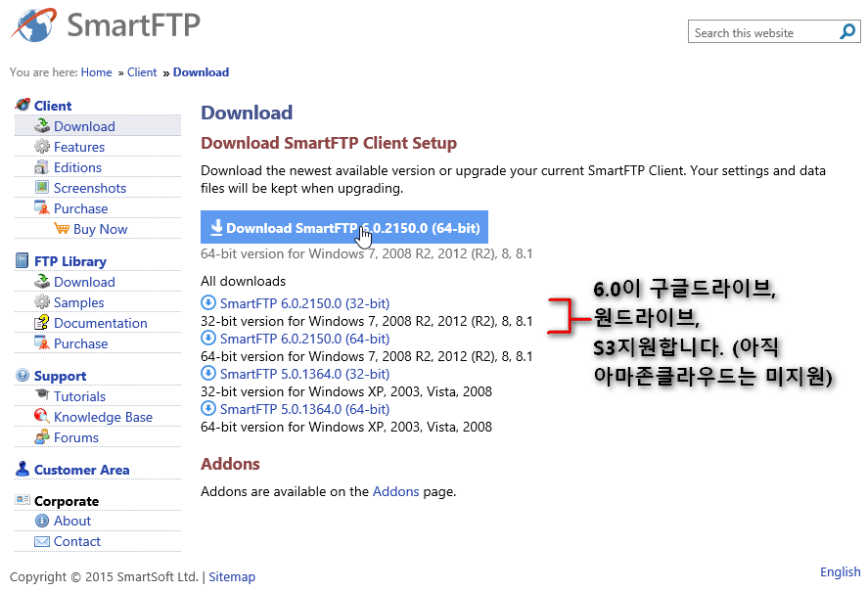
Task: Click the Client section icon in sidebar
Action: click(23, 105)
